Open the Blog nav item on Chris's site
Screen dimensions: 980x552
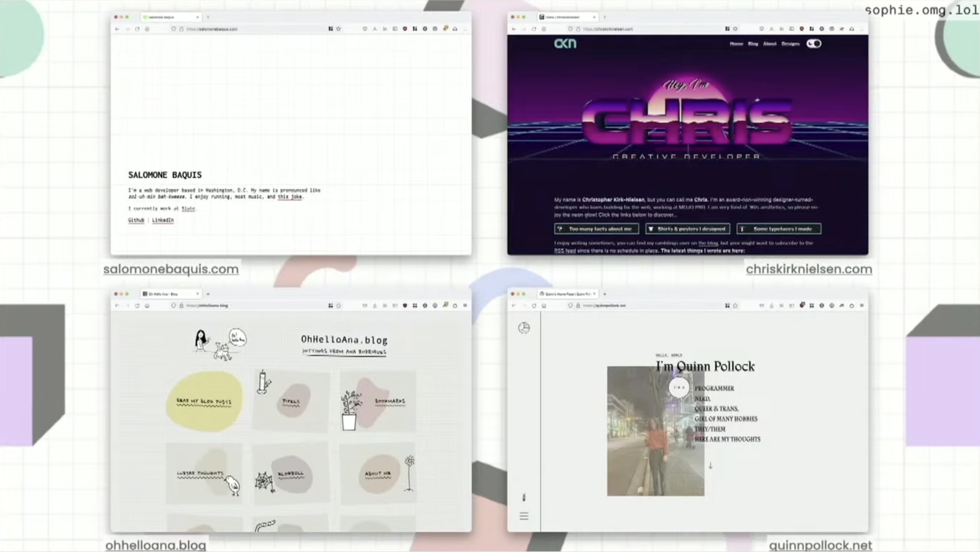click(x=753, y=44)
